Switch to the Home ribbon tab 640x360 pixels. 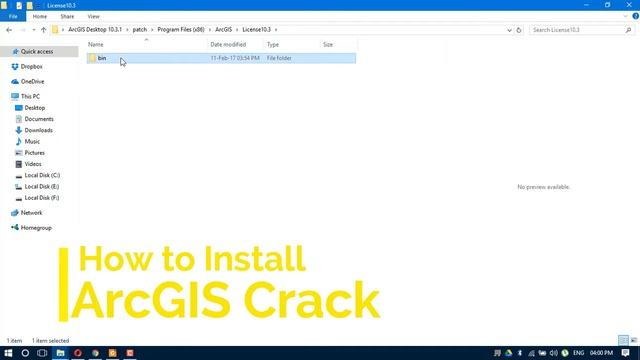pyautogui.click(x=40, y=17)
